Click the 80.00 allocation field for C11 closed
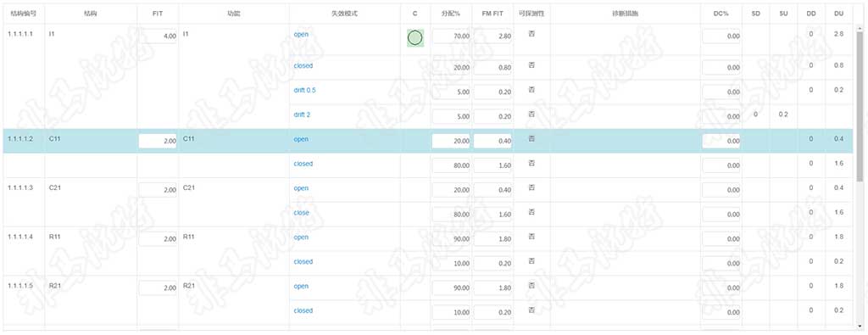The image size is (868, 335). (451, 165)
